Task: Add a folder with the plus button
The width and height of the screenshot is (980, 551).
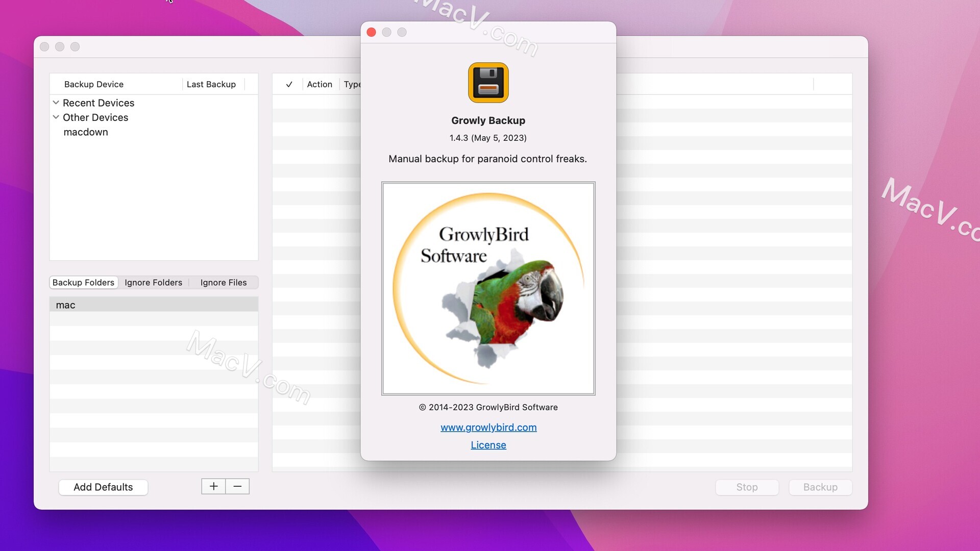Action: point(213,486)
